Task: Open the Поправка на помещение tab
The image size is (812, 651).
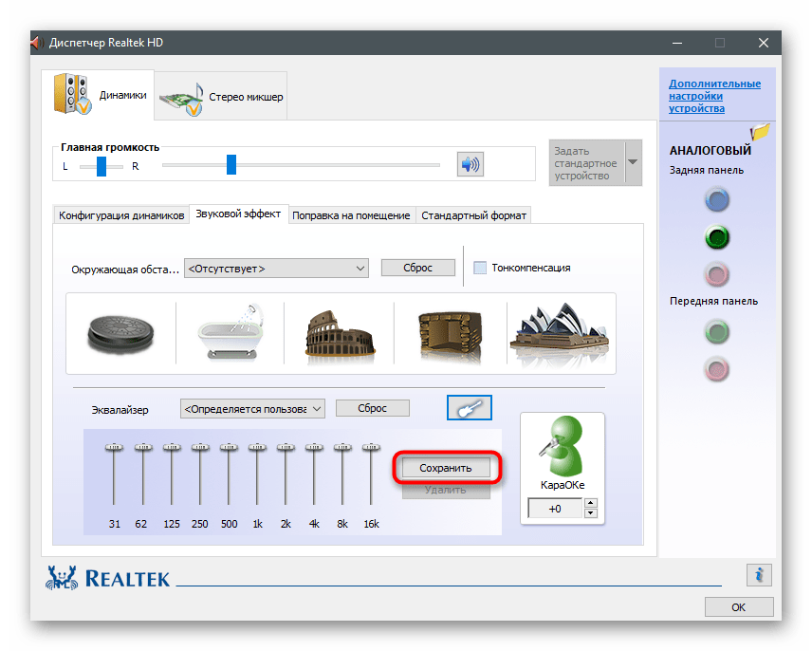Action: tap(351, 215)
